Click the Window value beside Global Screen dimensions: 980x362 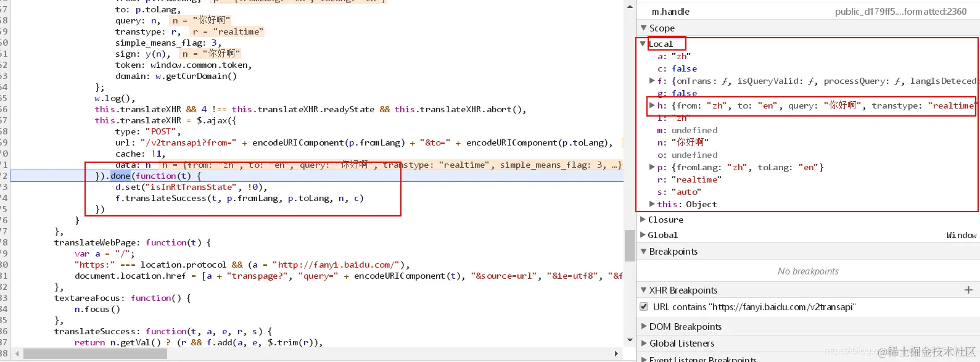click(x=961, y=235)
